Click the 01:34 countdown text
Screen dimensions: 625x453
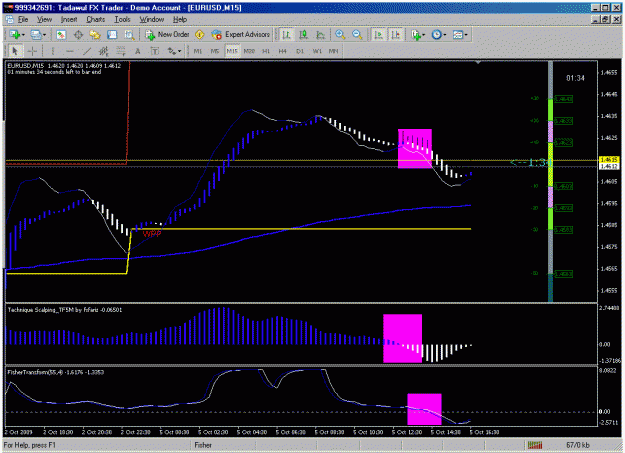pos(575,78)
